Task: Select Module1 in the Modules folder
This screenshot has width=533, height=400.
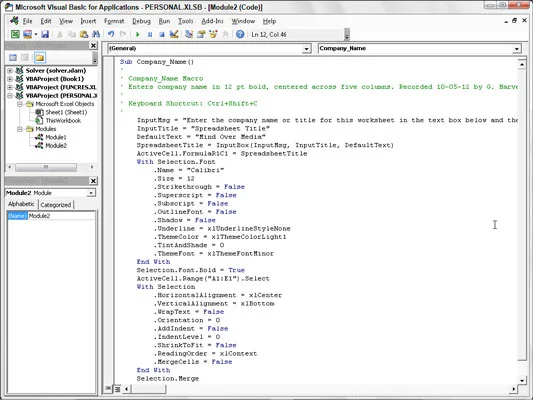Action: pyautogui.click(x=56, y=137)
